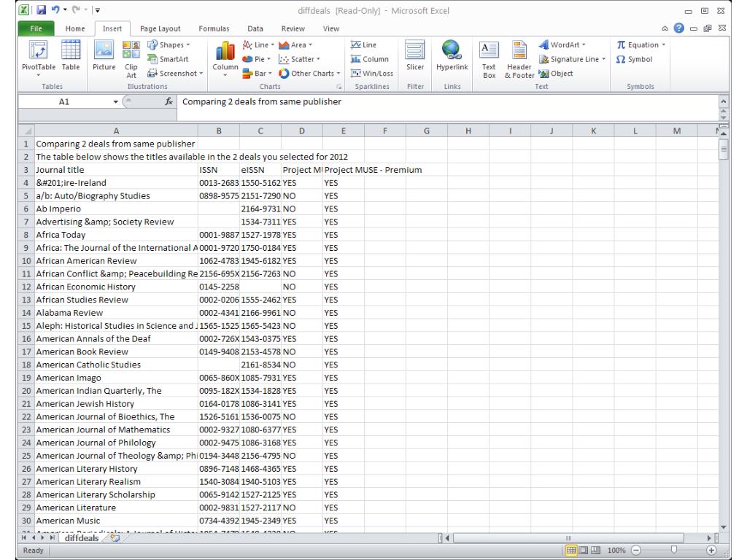Open the Screenshot dropdown
Screen dimensions: 747x560
[x=175, y=74]
